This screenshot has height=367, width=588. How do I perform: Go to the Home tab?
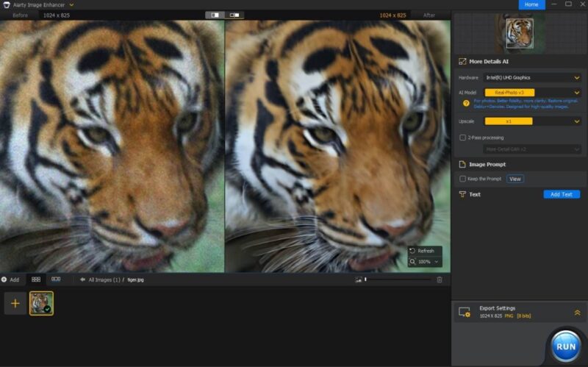click(531, 4)
